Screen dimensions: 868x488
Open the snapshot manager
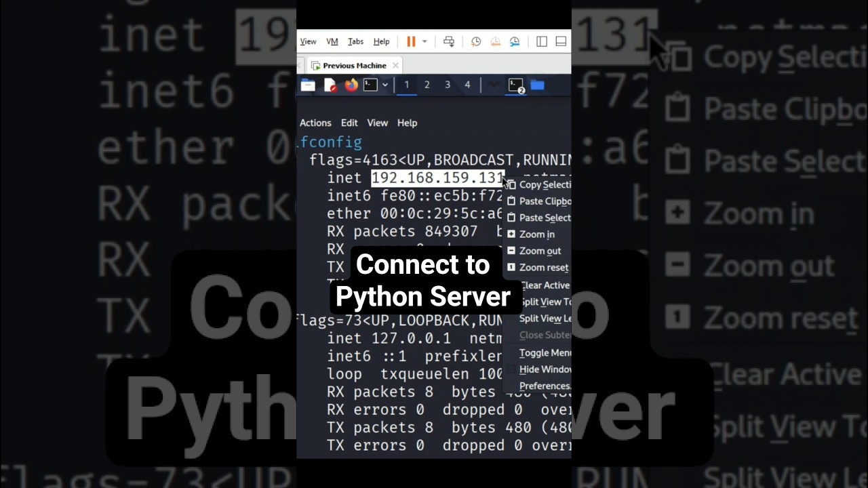[x=515, y=41]
